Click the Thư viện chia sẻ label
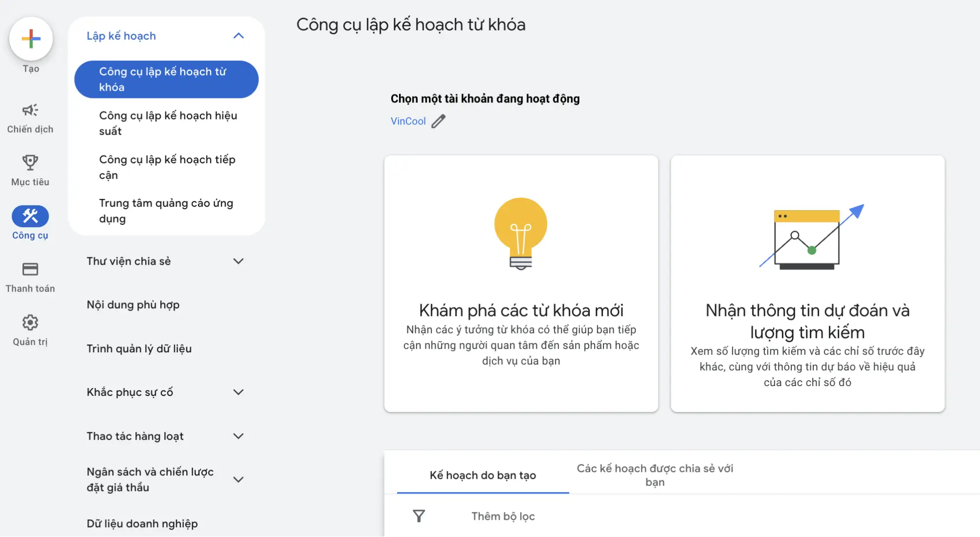980x537 pixels. (129, 261)
